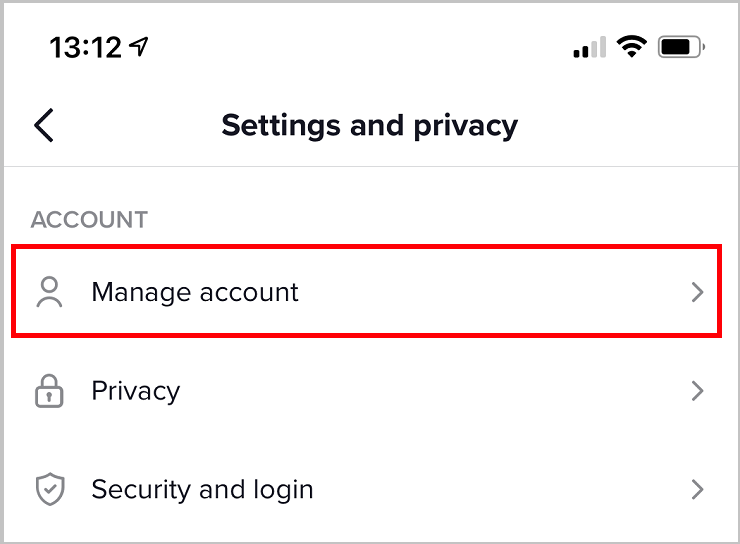Tap the Wi-Fi status icon

(x=631, y=47)
